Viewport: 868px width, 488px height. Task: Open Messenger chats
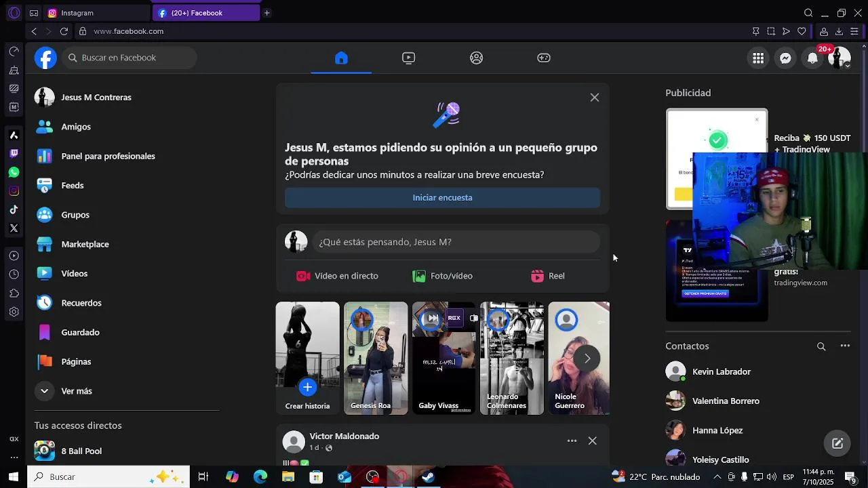(x=785, y=58)
